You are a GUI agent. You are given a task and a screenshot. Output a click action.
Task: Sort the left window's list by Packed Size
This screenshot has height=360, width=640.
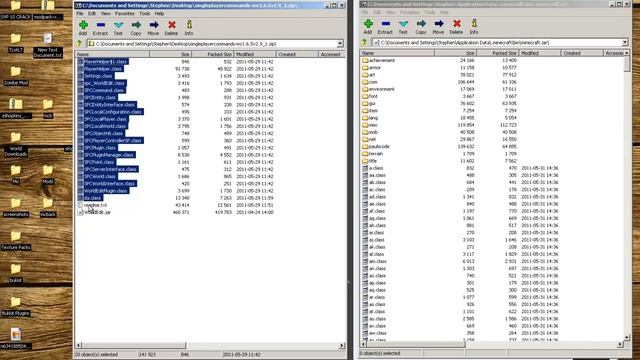[213, 54]
